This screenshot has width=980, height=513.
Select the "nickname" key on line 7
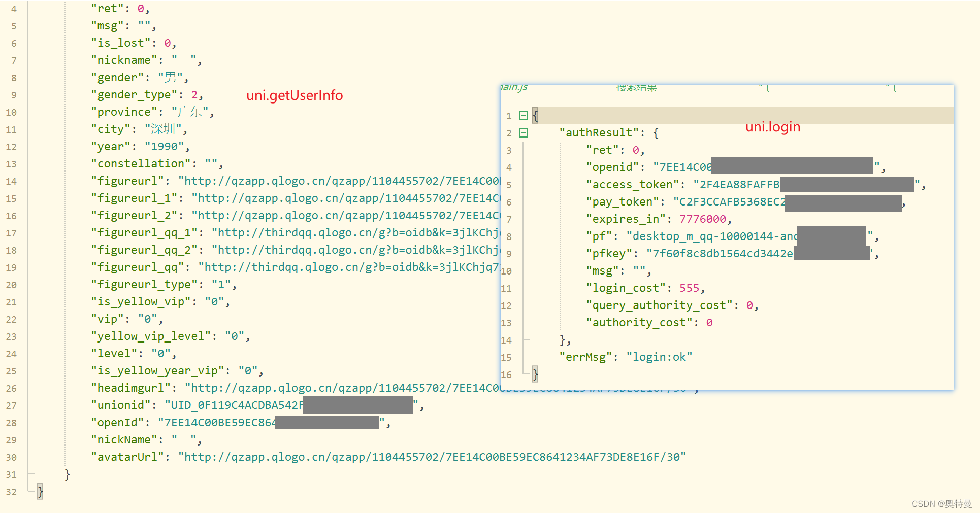click(124, 60)
